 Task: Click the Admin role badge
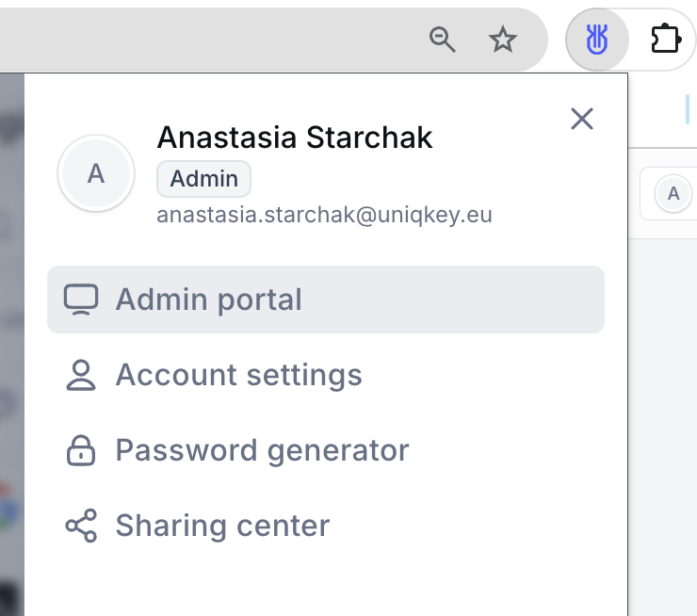click(204, 179)
